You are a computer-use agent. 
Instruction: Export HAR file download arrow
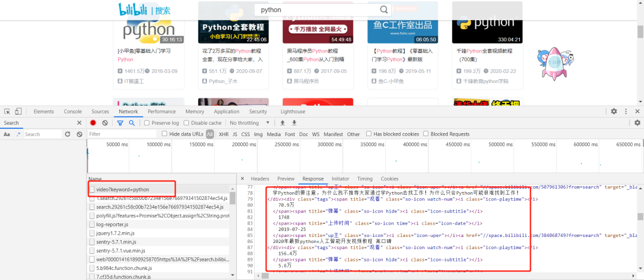(x=294, y=123)
